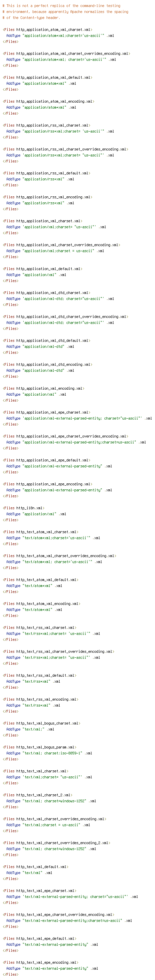
Task: Click Files tag http_application_atom_xml_encoding.xml
Action: tap(48, 102)
